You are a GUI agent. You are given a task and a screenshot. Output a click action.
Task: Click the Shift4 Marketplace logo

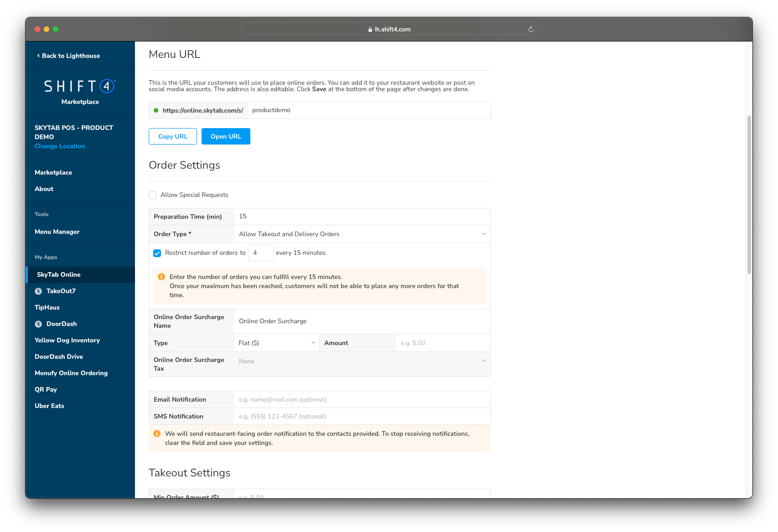pos(80,92)
